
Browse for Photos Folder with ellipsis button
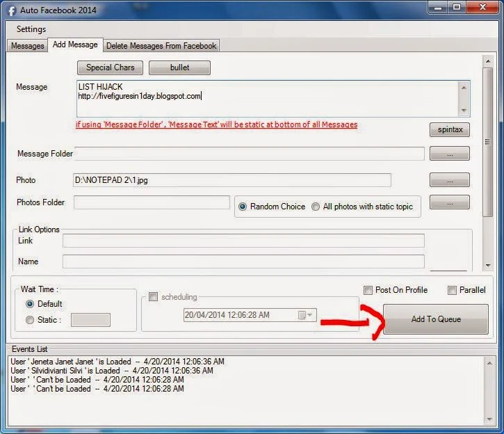(x=450, y=202)
